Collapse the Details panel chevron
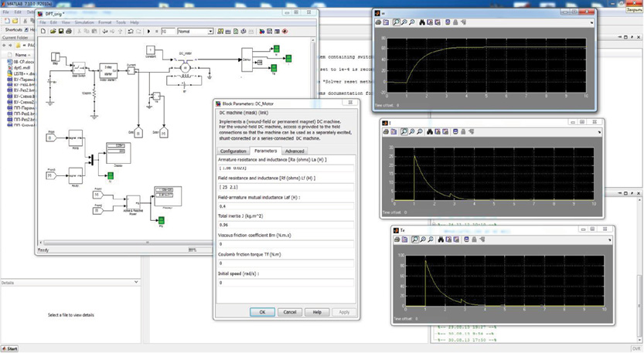 136,282
